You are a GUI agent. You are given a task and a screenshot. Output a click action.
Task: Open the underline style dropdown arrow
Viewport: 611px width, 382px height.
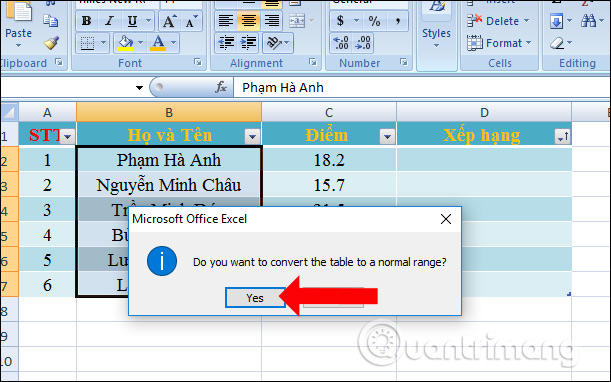click(x=148, y=21)
